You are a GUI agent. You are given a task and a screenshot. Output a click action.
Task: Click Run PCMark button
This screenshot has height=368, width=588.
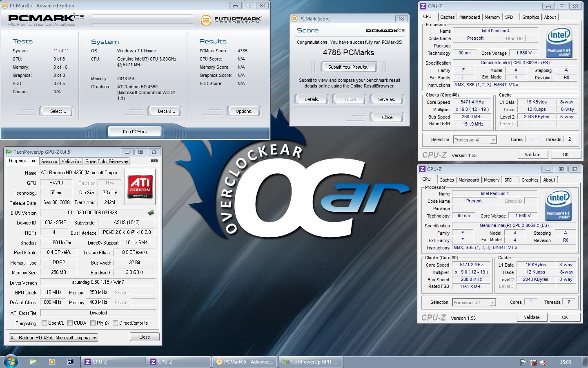click(135, 132)
